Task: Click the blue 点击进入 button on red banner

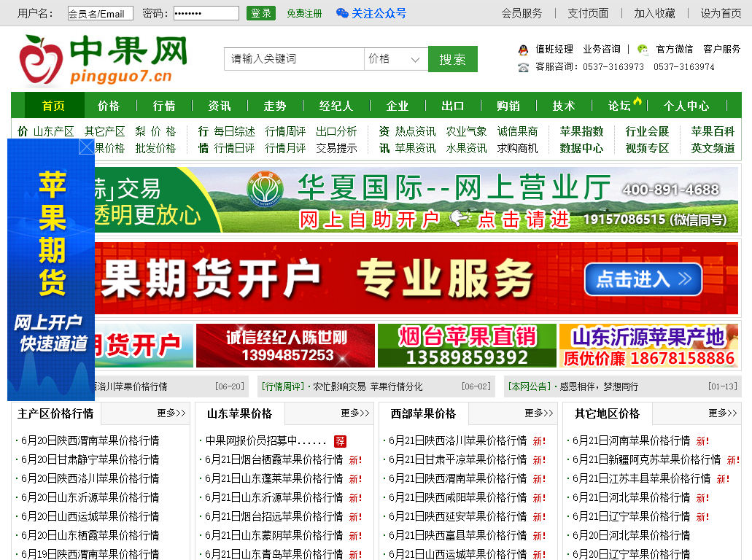Action: (x=643, y=279)
